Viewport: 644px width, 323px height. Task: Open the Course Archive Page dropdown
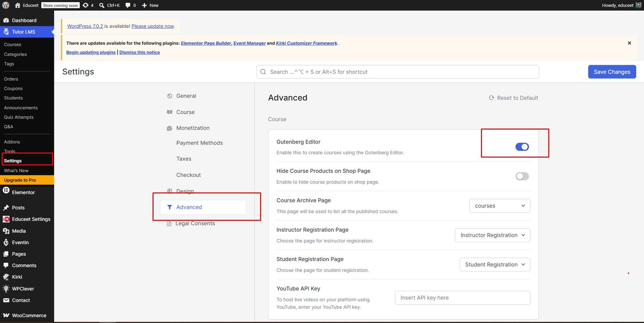pyautogui.click(x=500, y=206)
